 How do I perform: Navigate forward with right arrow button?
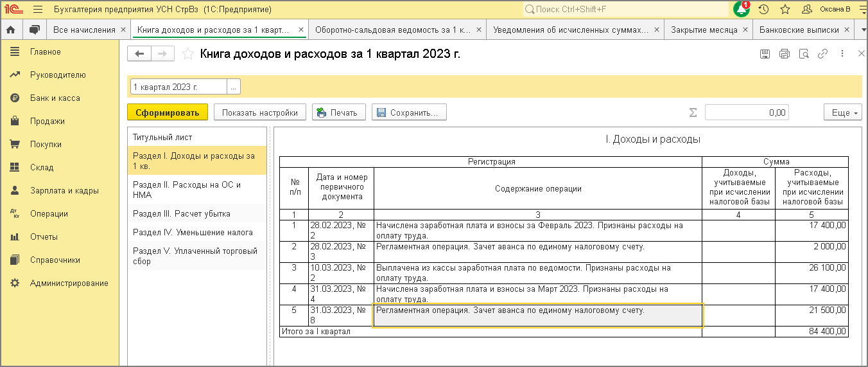point(162,54)
